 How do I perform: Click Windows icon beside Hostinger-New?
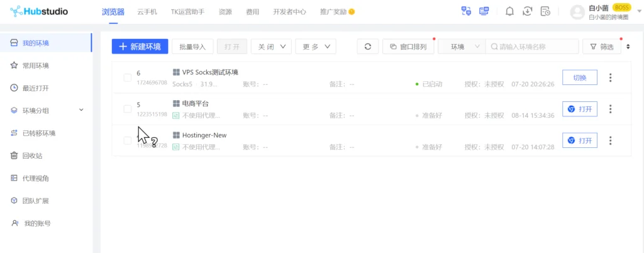pyautogui.click(x=176, y=135)
